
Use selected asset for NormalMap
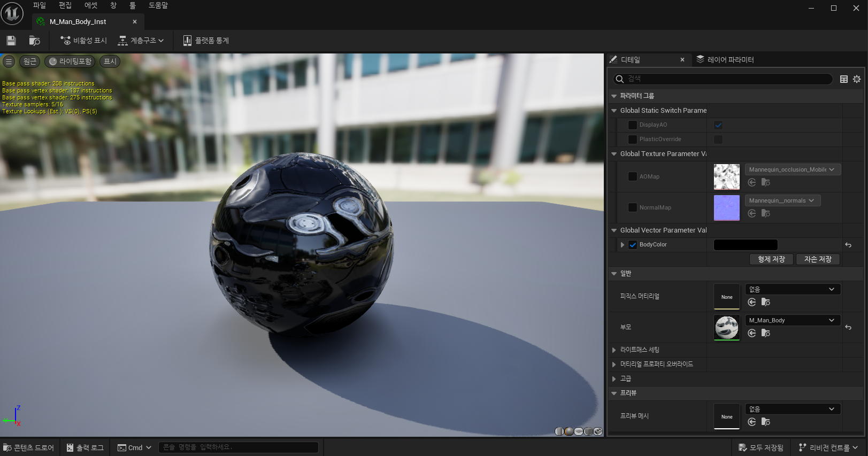(x=752, y=213)
